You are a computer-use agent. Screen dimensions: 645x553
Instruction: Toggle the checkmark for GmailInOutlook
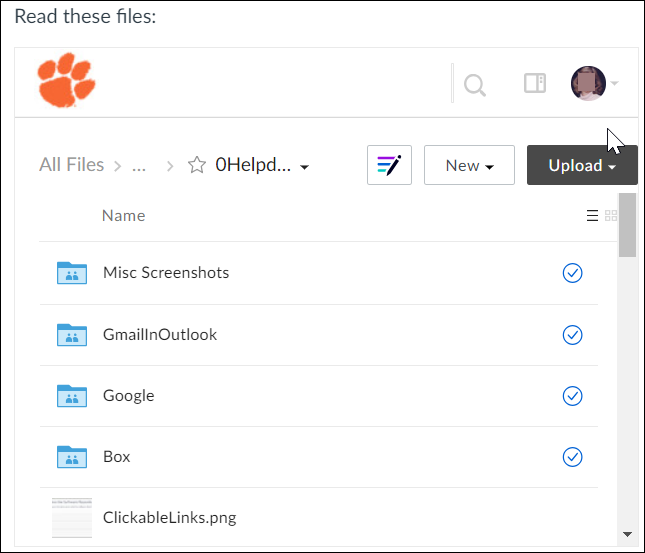pos(572,335)
